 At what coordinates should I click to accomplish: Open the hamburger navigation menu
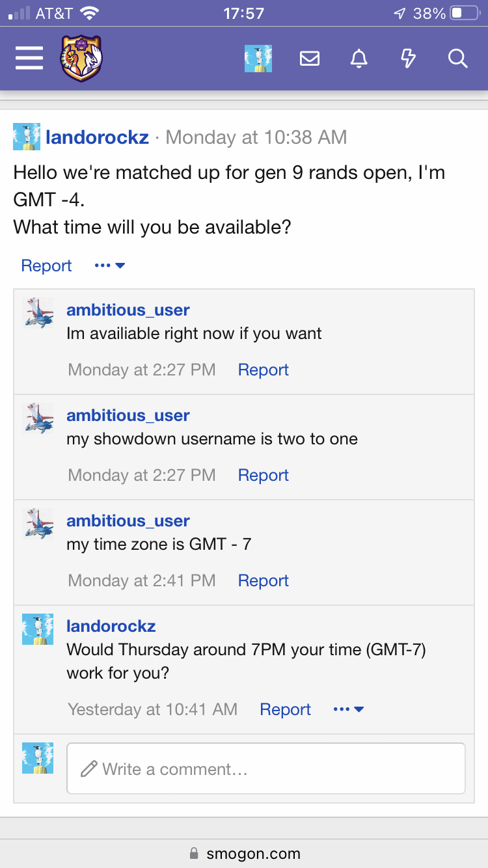[29, 59]
